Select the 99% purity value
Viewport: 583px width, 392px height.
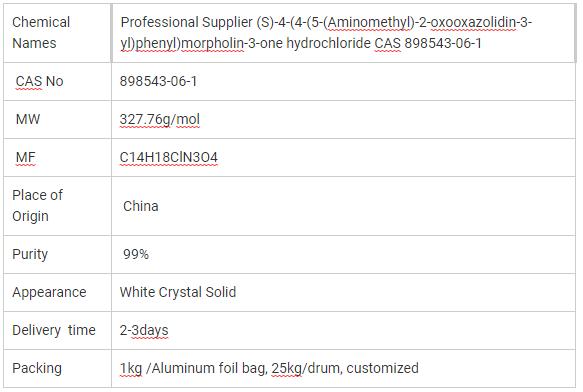136,254
